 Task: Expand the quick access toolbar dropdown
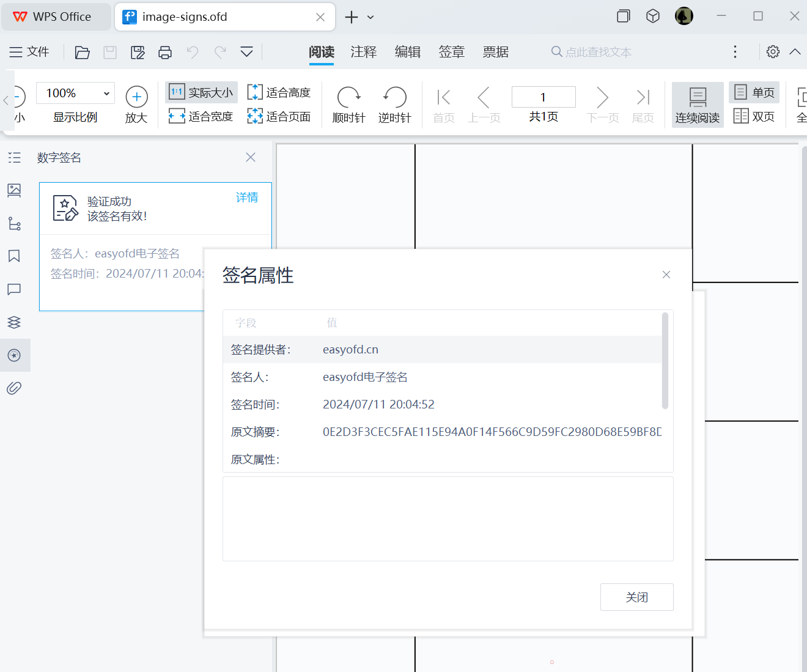click(246, 52)
